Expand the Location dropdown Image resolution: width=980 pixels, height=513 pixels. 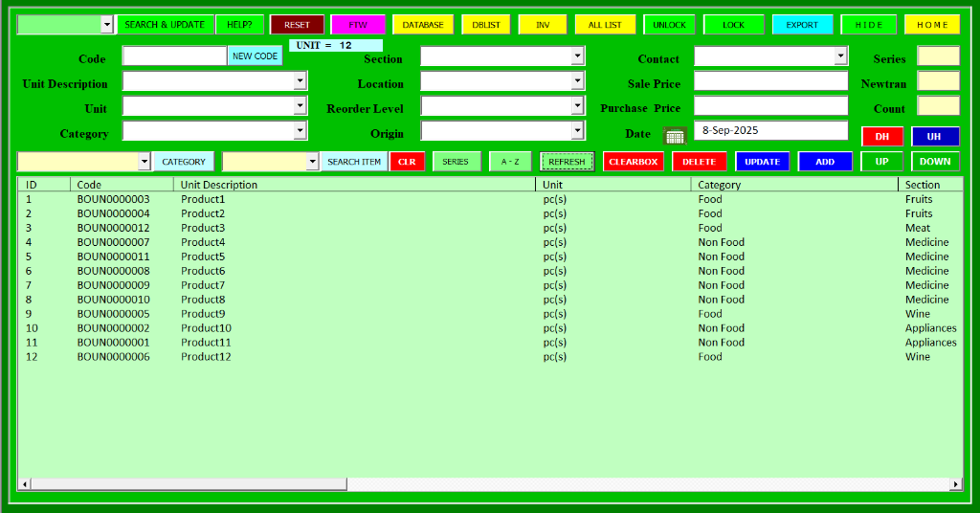pos(577,80)
